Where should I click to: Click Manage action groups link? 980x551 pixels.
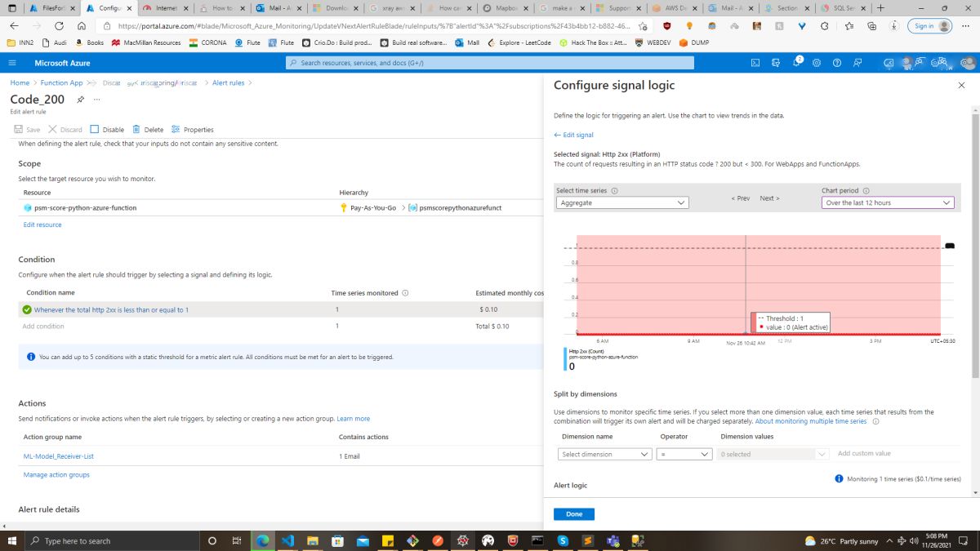coord(56,475)
